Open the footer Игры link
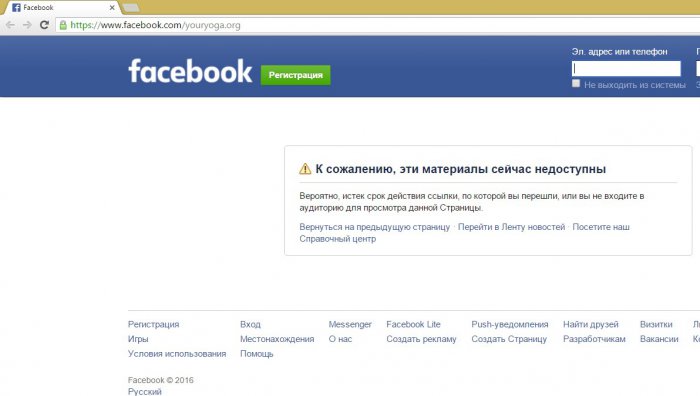The height and width of the screenshot is (396, 700). (138, 339)
